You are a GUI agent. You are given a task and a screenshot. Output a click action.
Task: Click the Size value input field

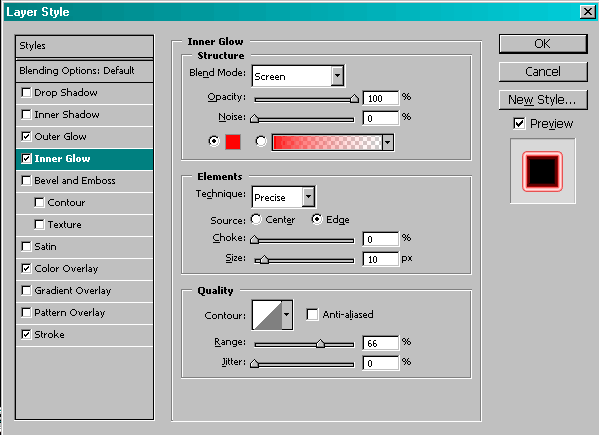pyautogui.click(x=380, y=259)
